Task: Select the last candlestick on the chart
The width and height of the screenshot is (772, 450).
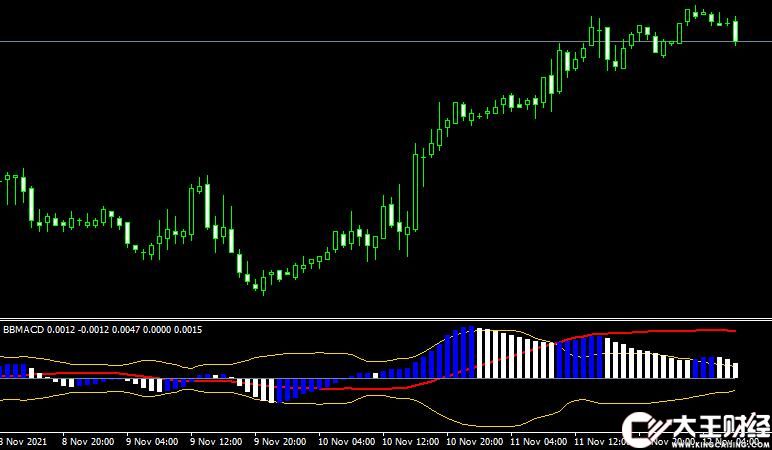Action: click(736, 31)
